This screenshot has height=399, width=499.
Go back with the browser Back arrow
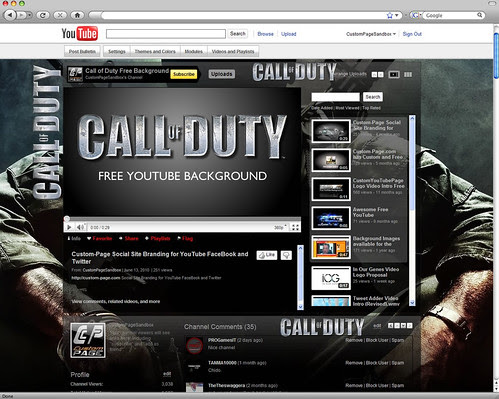[10, 15]
